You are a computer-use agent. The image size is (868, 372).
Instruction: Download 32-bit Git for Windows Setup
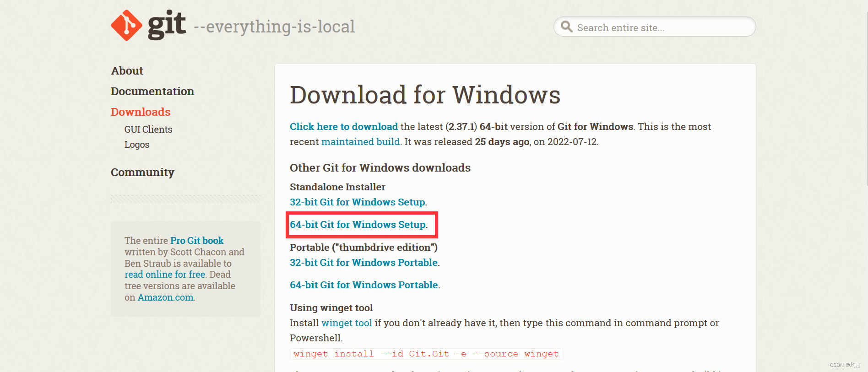(x=358, y=202)
